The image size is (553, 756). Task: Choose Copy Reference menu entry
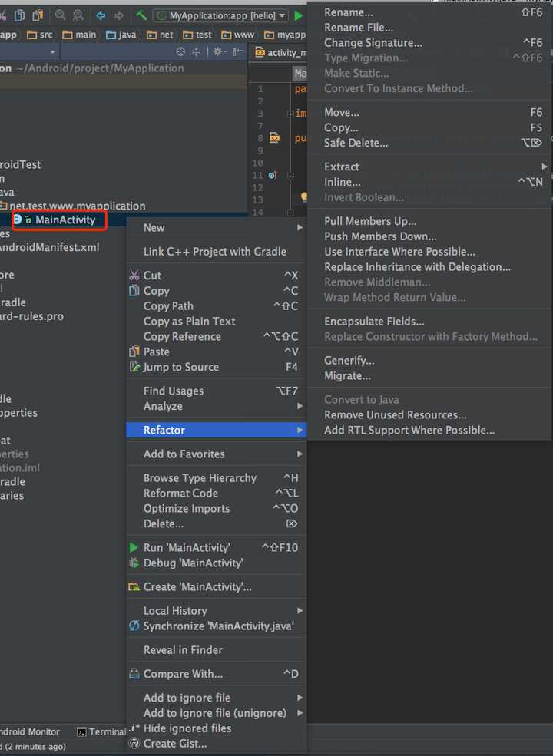click(x=216, y=336)
